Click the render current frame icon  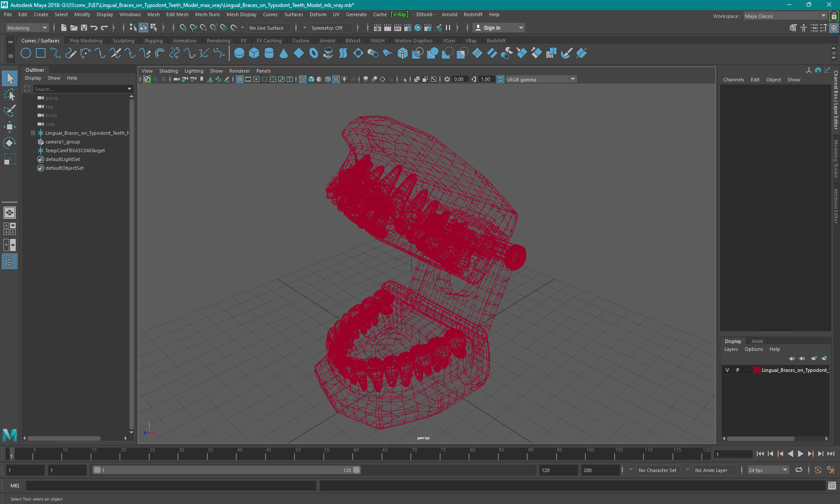point(388,28)
